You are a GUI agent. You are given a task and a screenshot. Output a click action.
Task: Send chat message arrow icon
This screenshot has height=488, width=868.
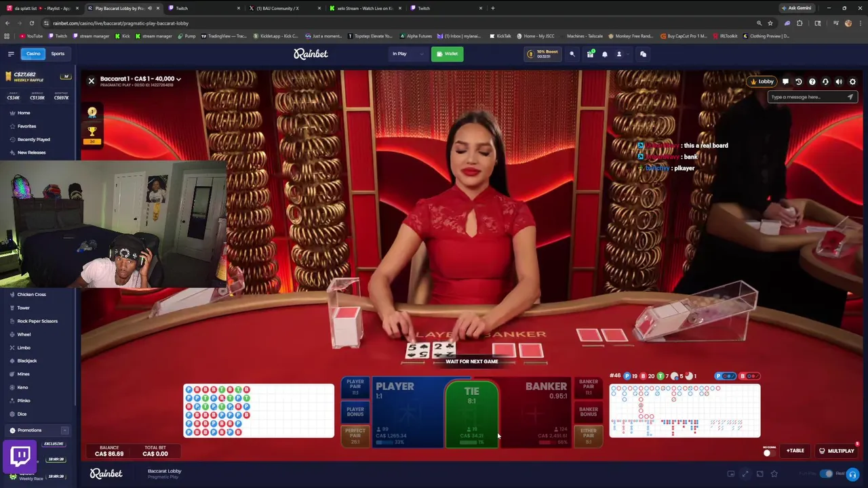[850, 97]
